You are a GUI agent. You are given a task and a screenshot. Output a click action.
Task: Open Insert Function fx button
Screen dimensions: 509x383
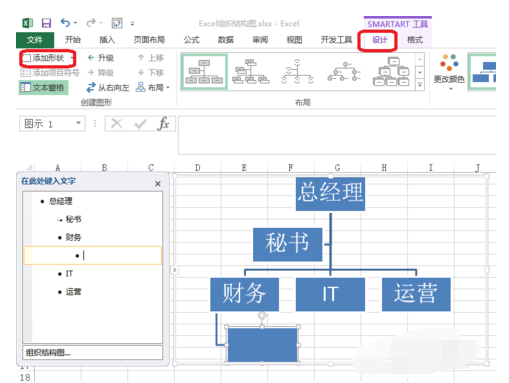[x=163, y=124]
